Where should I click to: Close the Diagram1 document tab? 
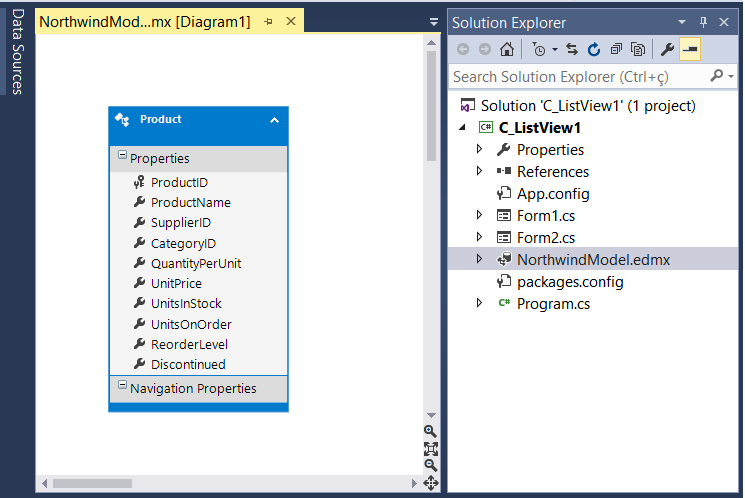(x=291, y=21)
